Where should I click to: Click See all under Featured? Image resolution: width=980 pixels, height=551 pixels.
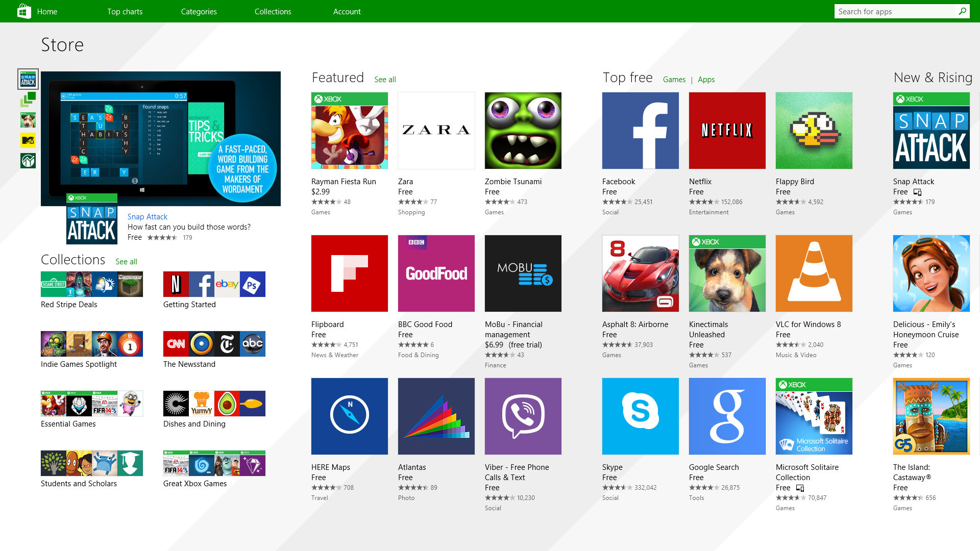[x=384, y=80]
